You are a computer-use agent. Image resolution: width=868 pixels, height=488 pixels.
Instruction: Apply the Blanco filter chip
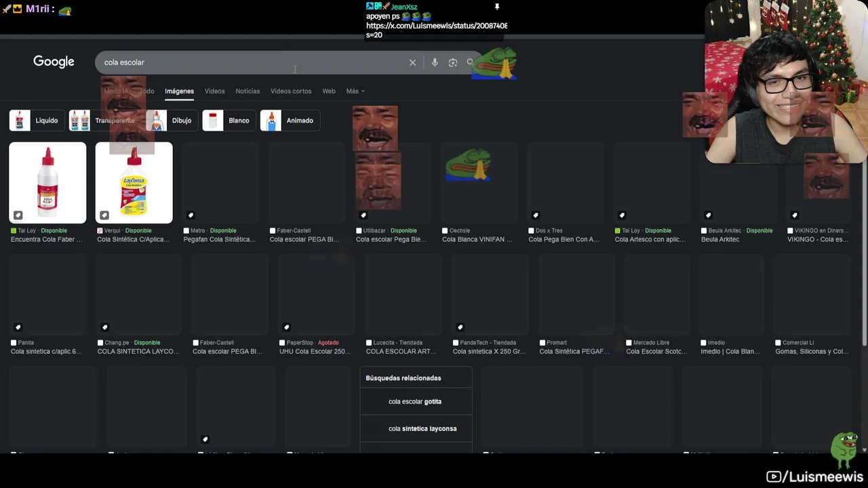(229, 121)
